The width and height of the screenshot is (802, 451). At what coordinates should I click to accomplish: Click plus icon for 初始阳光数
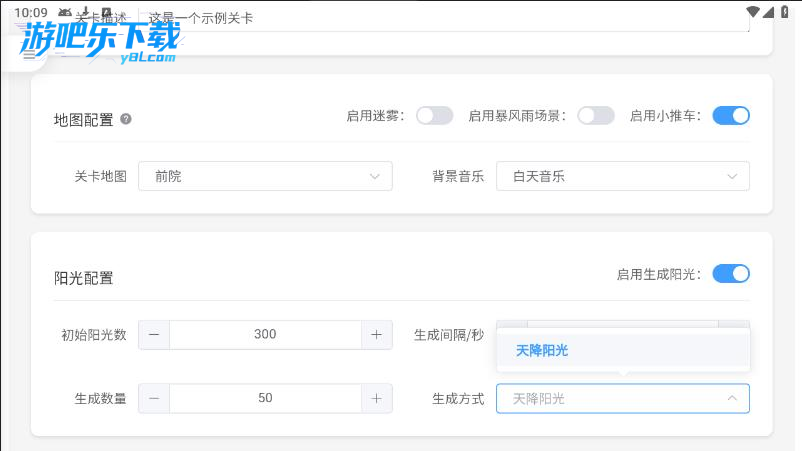coord(376,334)
